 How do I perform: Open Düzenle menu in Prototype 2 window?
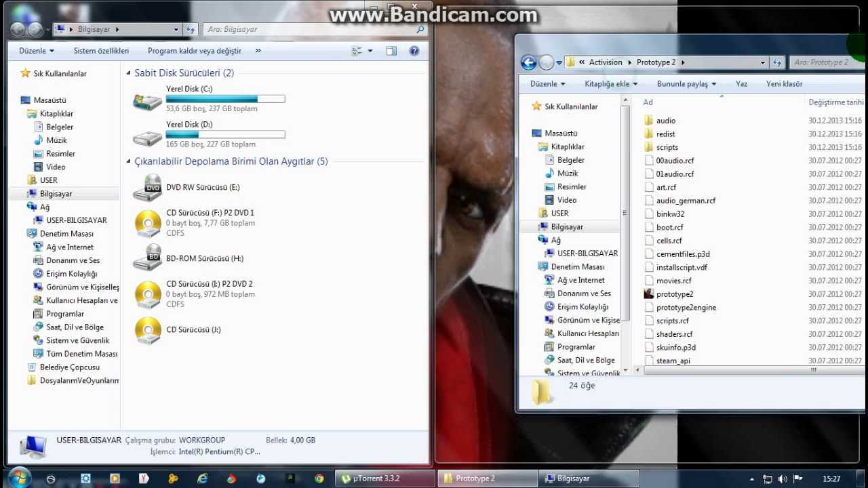[547, 84]
